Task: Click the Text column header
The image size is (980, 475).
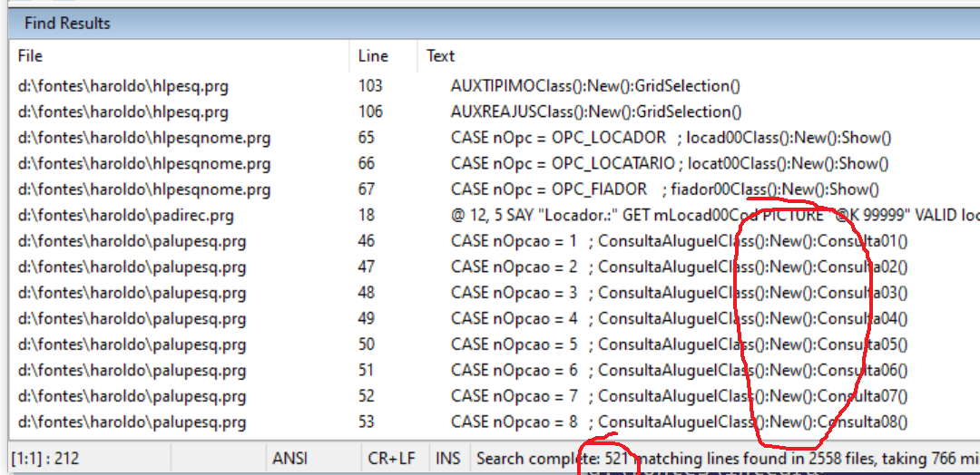Action: click(x=441, y=56)
